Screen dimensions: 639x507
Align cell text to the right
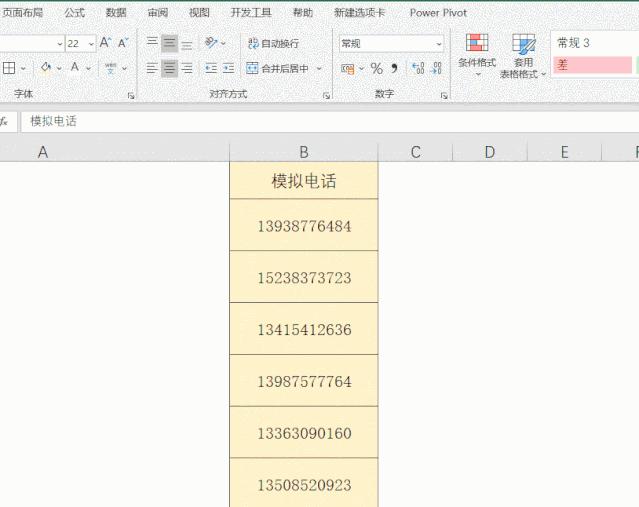pyautogui.click(x=187, y=68)
